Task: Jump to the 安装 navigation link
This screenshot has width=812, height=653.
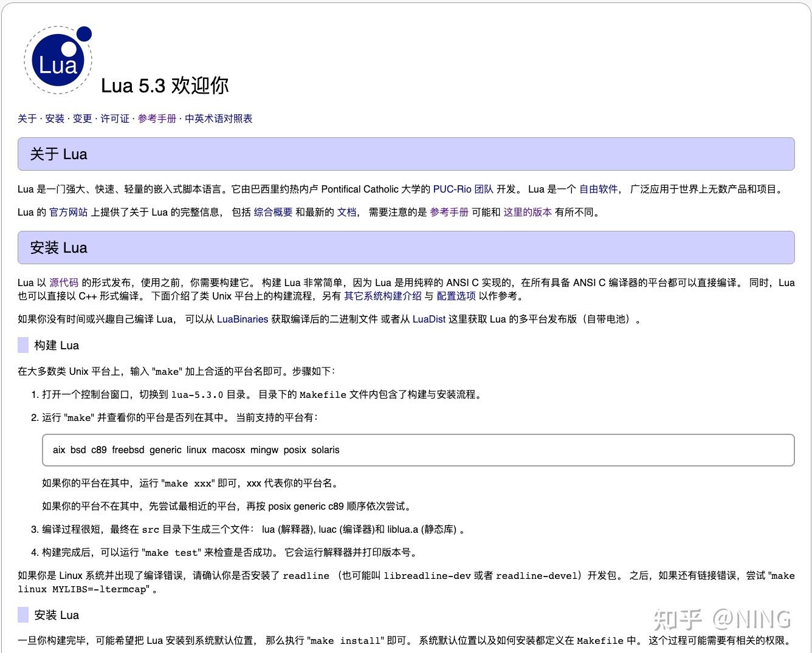Action: tap(55, 118)
